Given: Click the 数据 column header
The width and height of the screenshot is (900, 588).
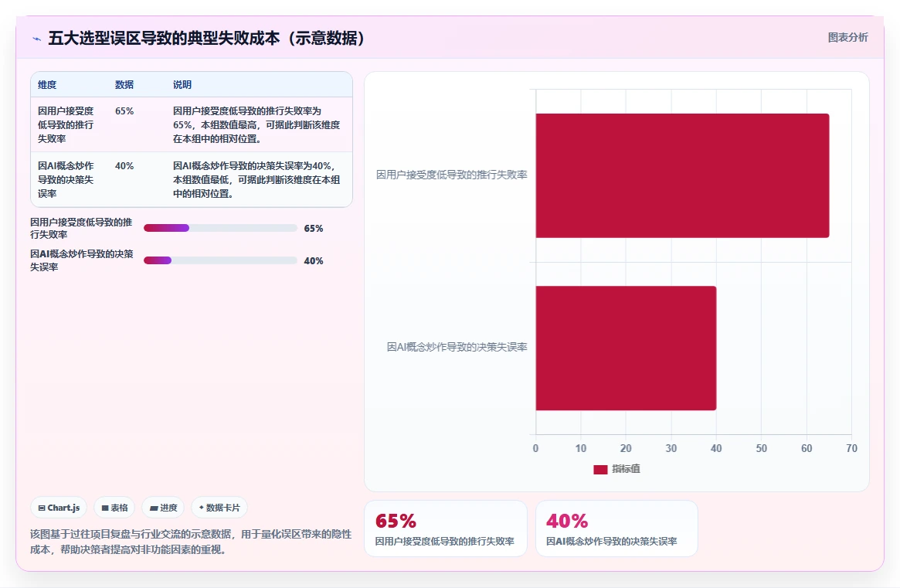Looking at the screenshot, I should 124,84.
